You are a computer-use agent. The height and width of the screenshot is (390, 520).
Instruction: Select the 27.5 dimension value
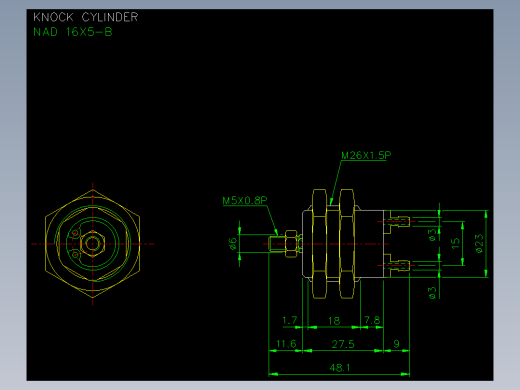[343, 344]
